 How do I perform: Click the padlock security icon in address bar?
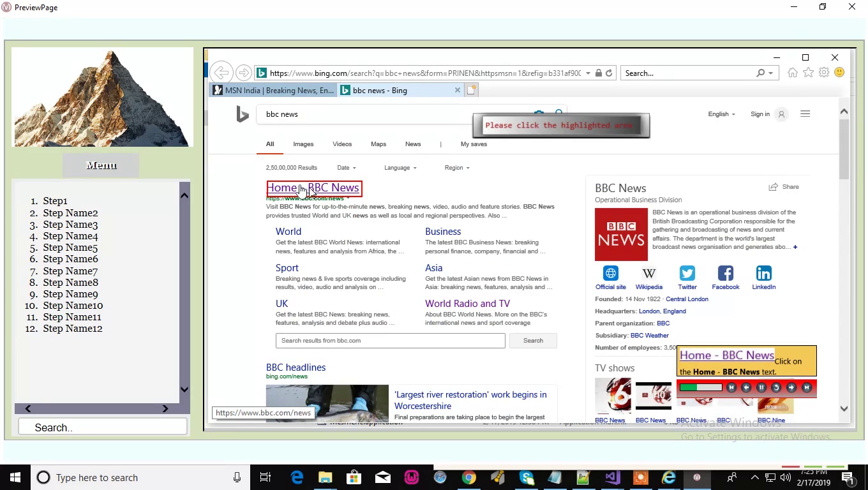599,73
